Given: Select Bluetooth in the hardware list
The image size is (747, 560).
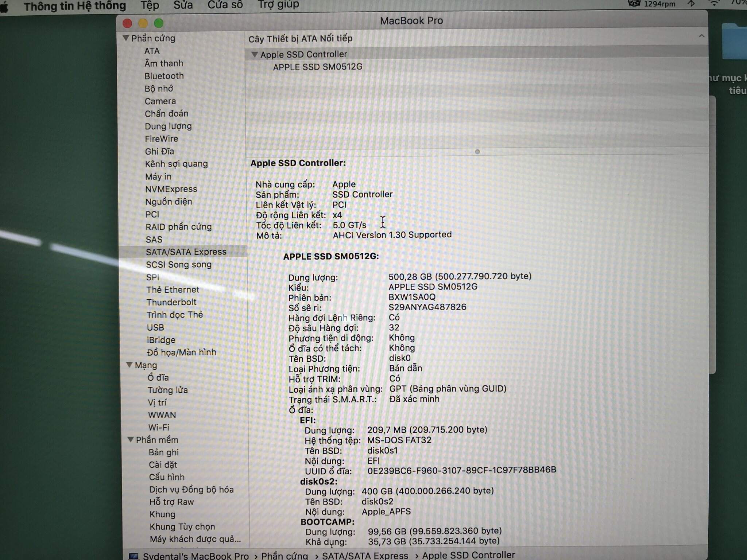Looking at the screenshot, I should pyautogui.click(x=164, y=76).
